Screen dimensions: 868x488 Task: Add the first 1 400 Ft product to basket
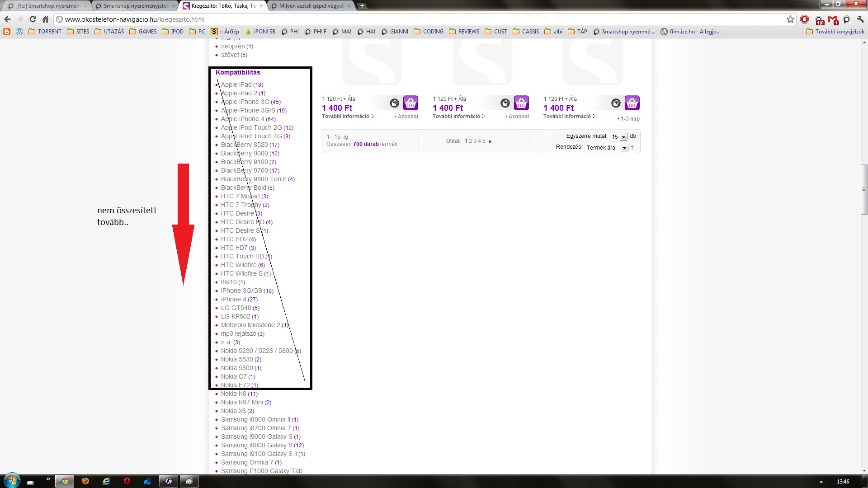[x=410, y=103]
